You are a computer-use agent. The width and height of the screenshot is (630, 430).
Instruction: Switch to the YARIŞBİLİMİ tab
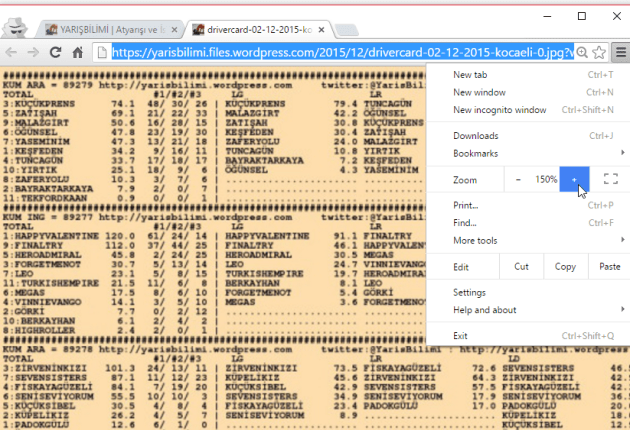[108, 30]
